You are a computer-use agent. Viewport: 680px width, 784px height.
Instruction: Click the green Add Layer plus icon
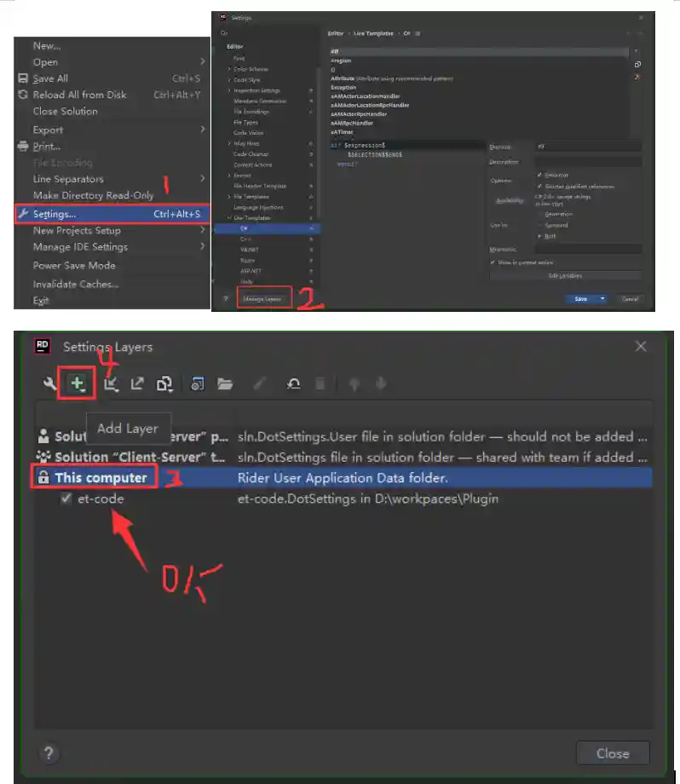[77, 383]
